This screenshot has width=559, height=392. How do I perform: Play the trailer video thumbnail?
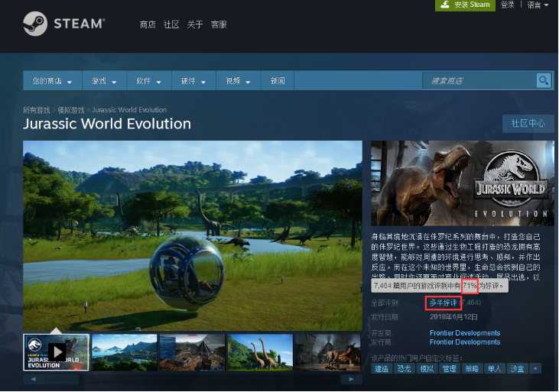(x=56, y=352)
